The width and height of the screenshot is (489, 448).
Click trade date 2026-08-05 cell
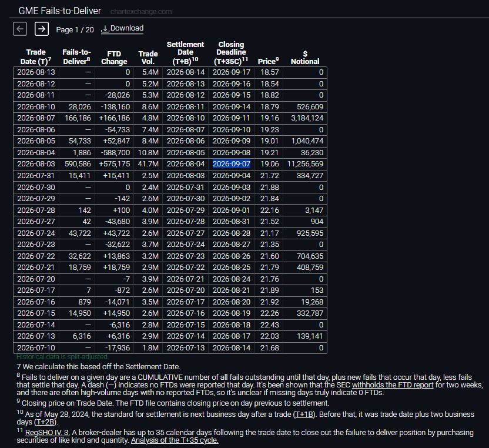coord(36,141)
